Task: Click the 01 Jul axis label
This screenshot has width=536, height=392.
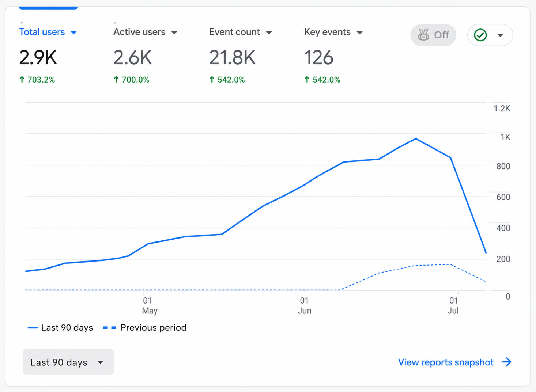Action: point(453,305)
